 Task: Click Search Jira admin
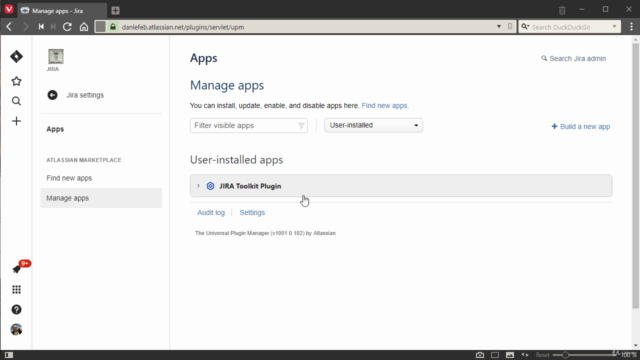click(x=574, y=58)
